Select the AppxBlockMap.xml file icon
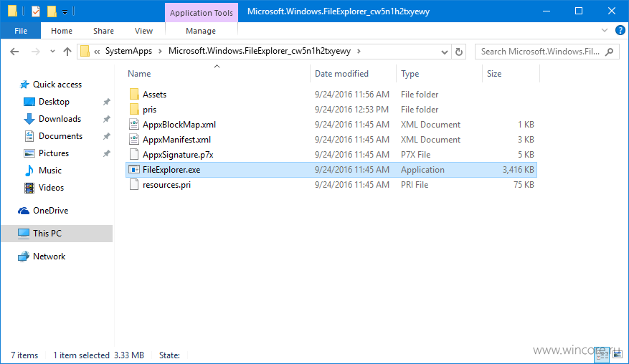The image size is (629, 364). click(134, 125)
